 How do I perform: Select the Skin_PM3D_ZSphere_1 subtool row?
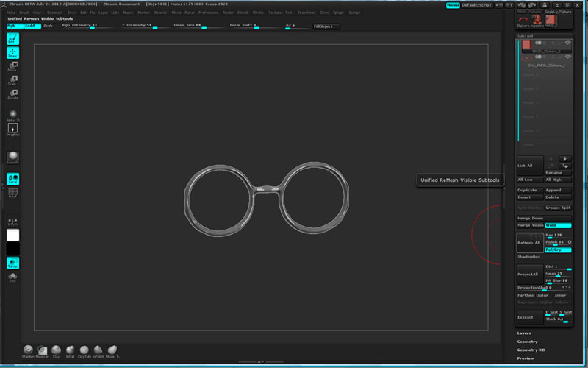(x=547, y=61)
